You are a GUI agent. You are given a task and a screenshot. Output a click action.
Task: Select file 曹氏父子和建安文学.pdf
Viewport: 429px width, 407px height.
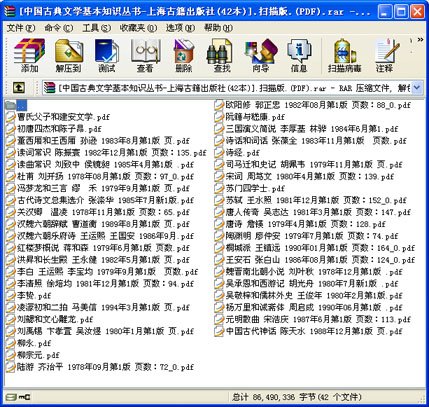(58, 117)
